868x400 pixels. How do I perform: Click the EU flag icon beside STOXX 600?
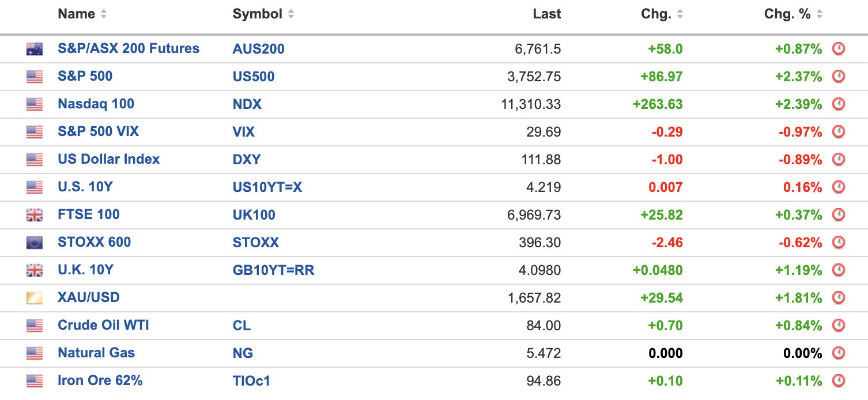[x=35, y=243]
